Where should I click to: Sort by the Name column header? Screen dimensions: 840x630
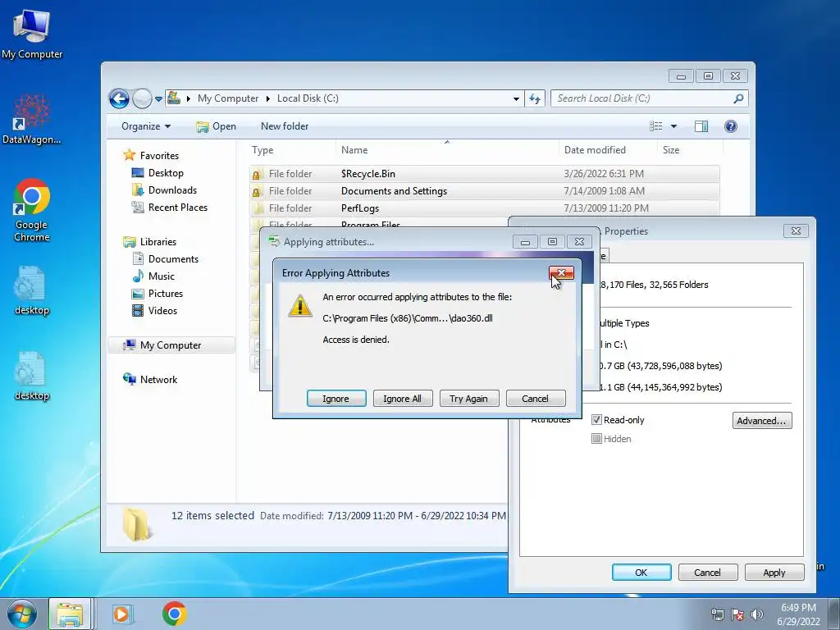(x=447, y=150)
